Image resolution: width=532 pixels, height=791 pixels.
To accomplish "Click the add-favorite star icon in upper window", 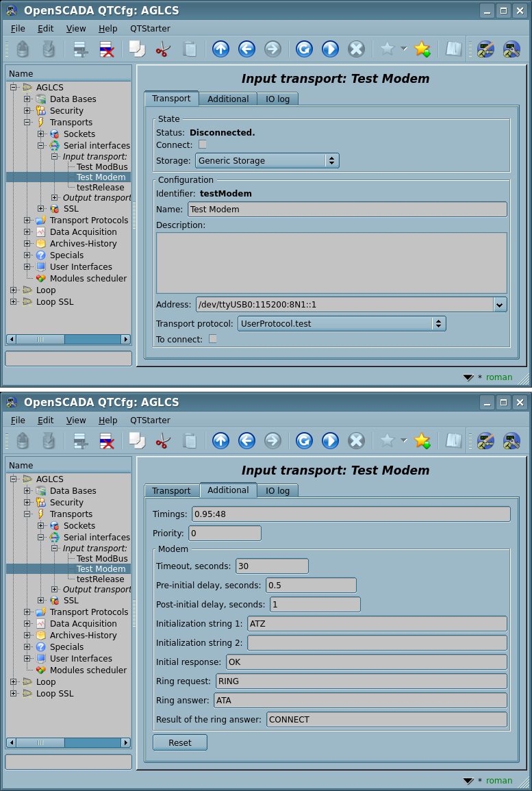I will click(422, 49).
